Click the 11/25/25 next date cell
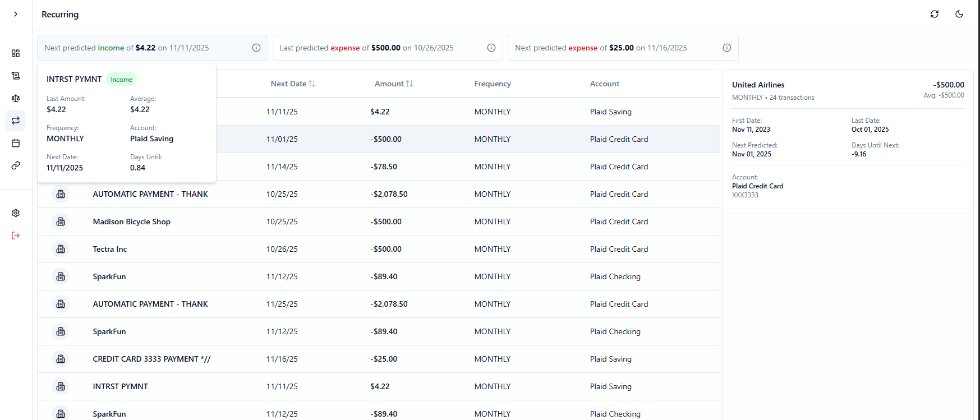Viewport: 980px width, 420px height. pyautogui.click(x=282, y=304)
